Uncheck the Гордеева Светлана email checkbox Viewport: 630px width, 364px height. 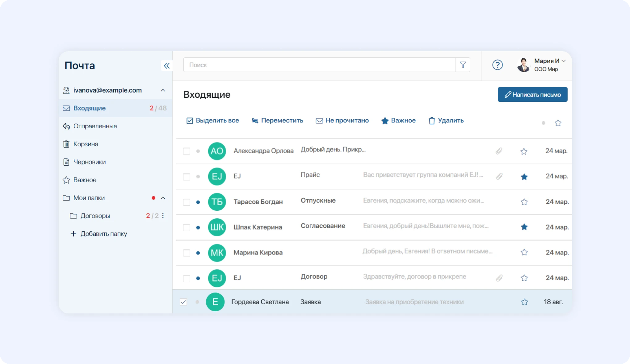[x=183, y=302]
